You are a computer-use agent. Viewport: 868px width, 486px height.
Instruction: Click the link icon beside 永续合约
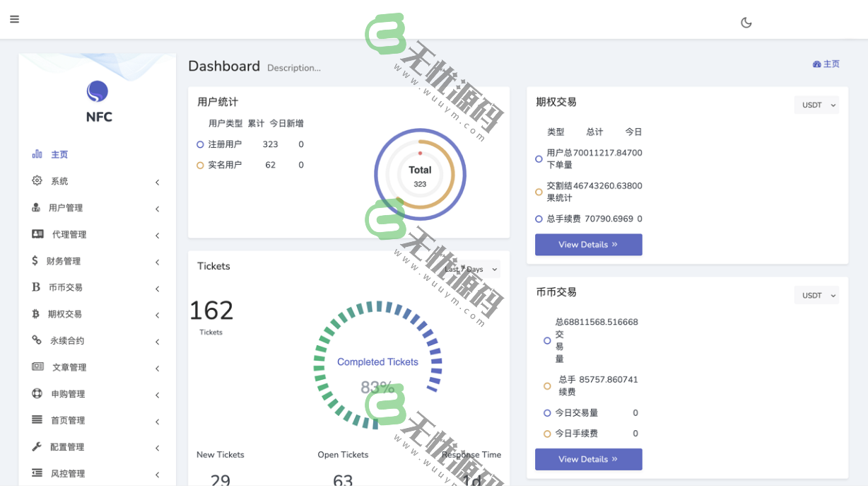37,340
